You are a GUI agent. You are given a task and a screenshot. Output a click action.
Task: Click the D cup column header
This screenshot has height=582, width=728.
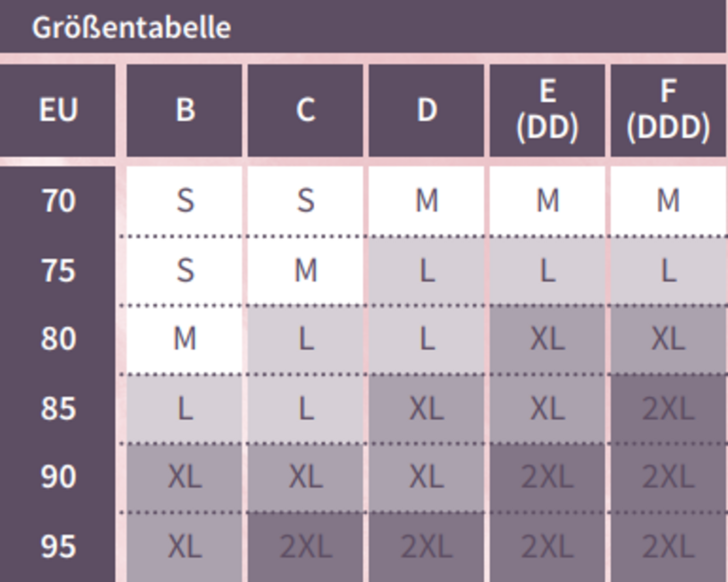point(426,110)
